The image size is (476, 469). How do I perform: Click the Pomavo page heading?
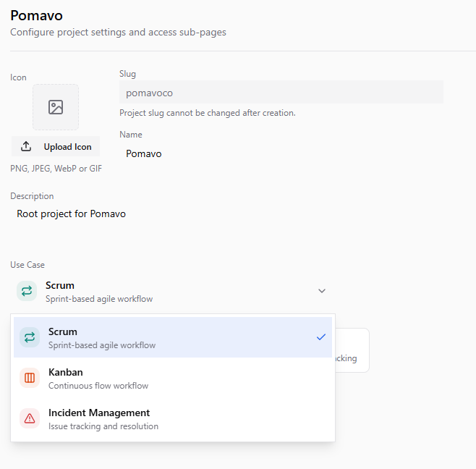click(x=36, y=15)
